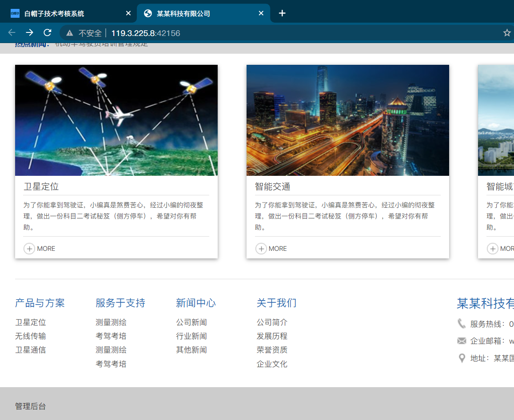Reload the page with refresh icon
The height and width of the screenshot is (420, 514).
click(48, 32)
